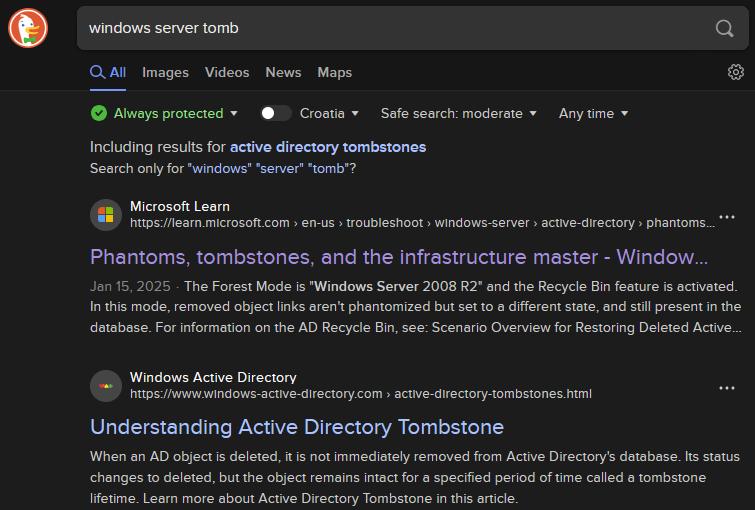Screen dimensions: 755x510
Task: Click the green Always protected checkmark icon
Action: [x=98, y=113]
